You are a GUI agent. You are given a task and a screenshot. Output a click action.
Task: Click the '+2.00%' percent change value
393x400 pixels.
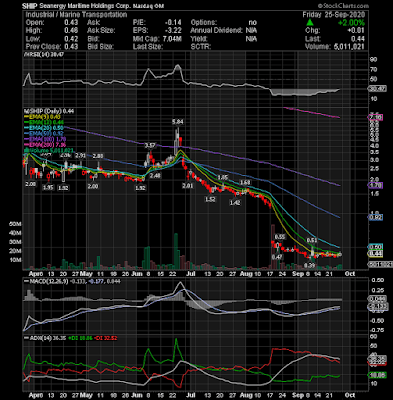pos(351,23)
